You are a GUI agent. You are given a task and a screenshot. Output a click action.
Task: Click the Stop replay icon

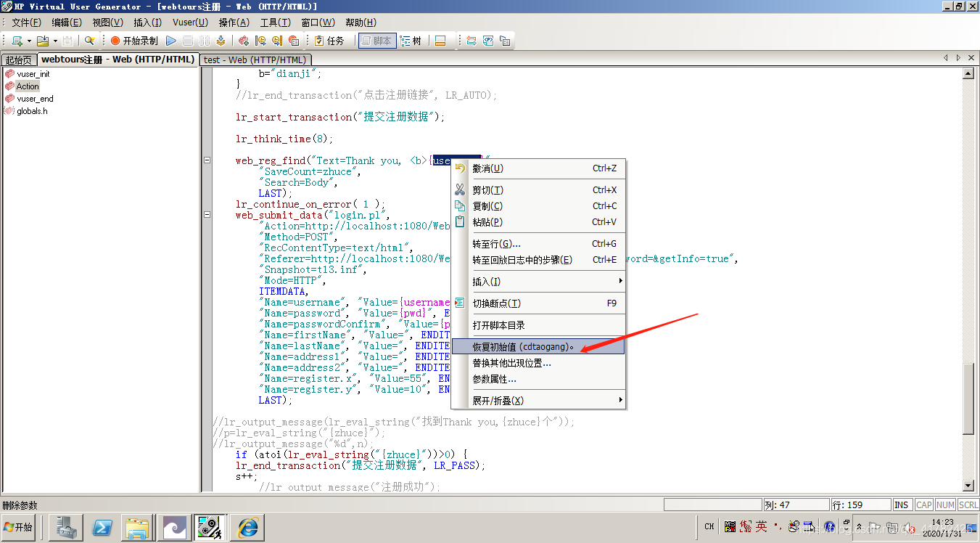pos(188,41)
